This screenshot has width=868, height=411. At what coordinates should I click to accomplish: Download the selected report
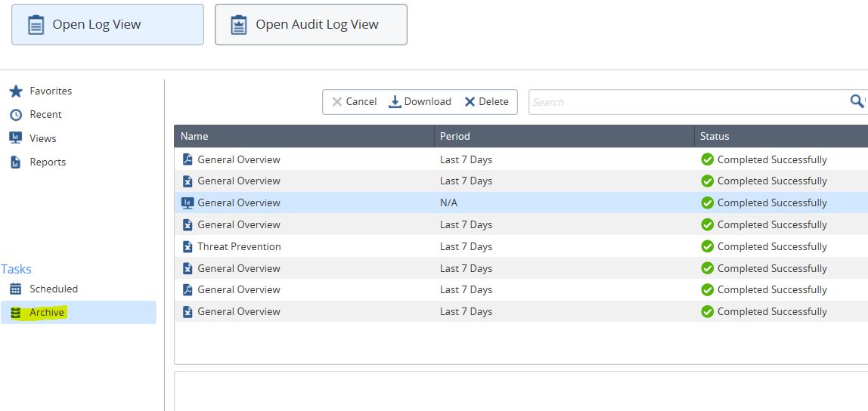(x=420, y=102)
